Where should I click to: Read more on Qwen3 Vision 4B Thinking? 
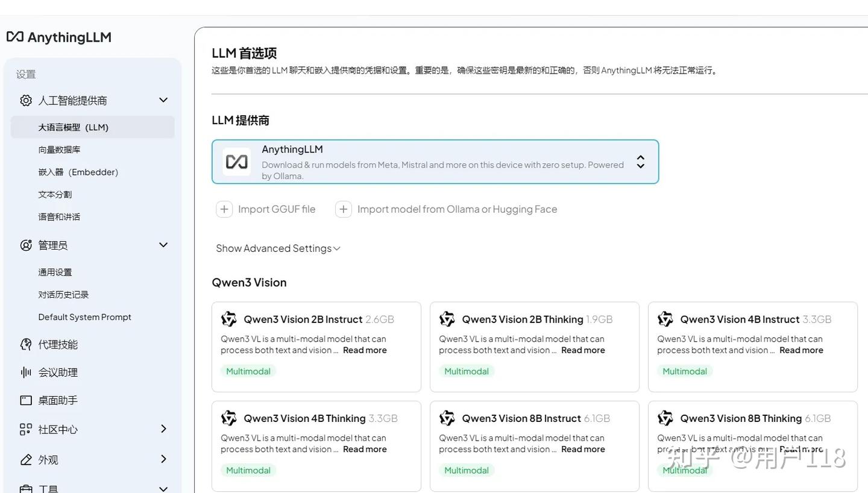(365, 449)
